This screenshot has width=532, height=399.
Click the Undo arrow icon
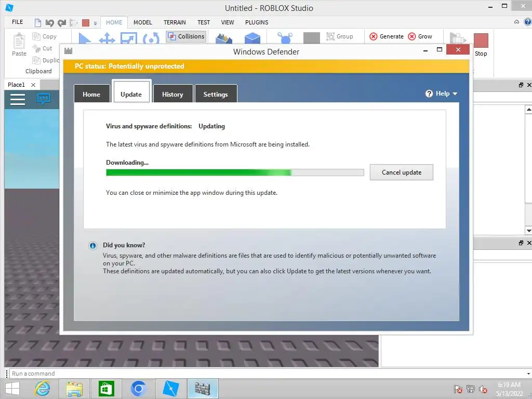(49, 23)
